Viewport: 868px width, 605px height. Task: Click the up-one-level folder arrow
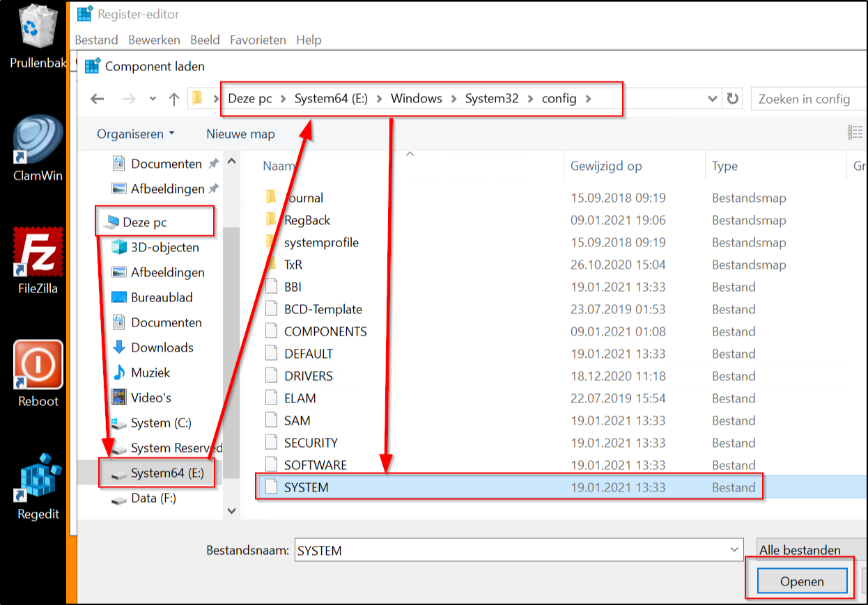tap(173, 99)
